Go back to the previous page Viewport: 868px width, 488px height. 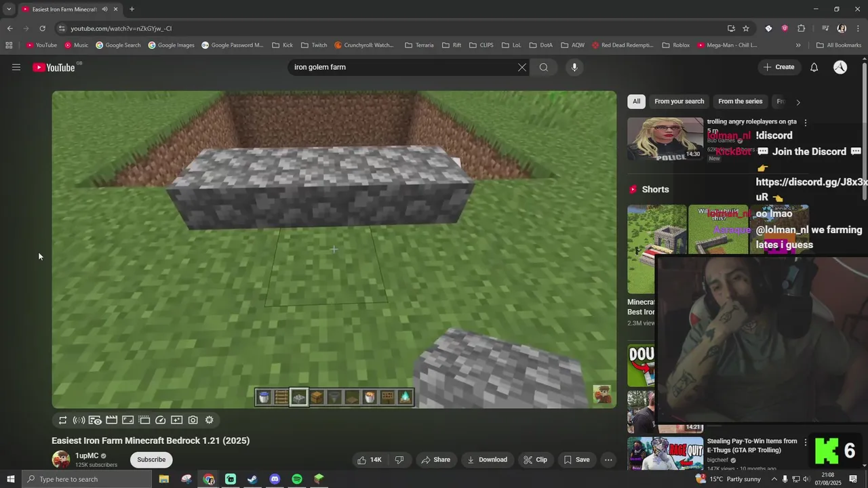[x=9, y=28]
